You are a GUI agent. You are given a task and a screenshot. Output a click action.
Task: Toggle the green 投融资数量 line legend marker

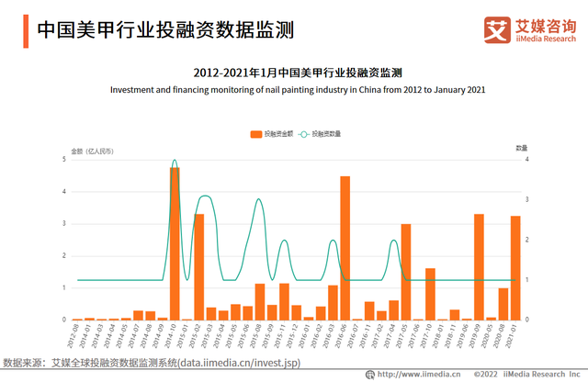coord(304,134)
